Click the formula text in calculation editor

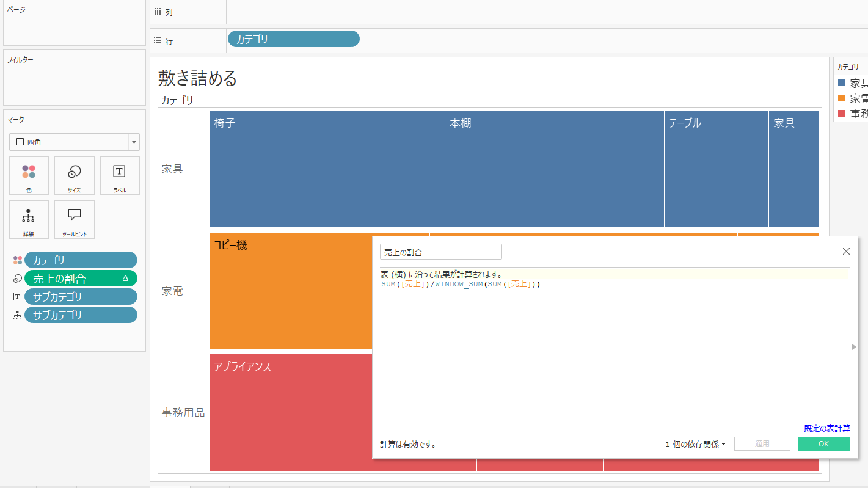point(461,284)
